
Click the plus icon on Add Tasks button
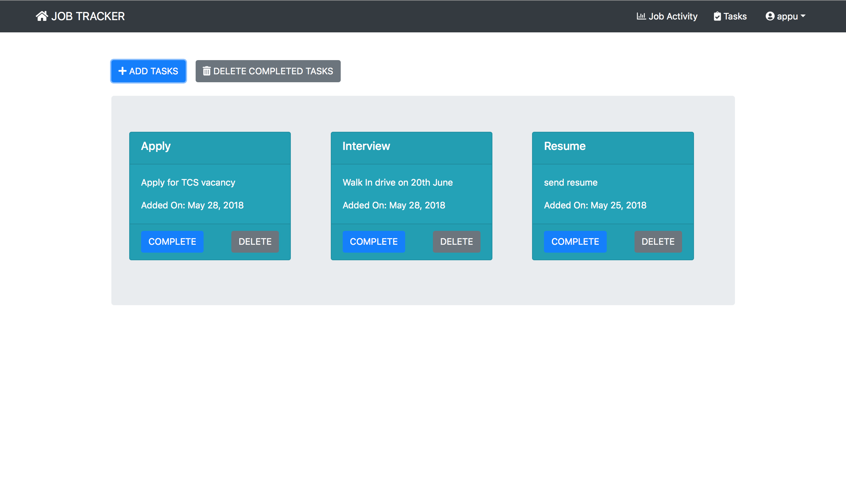(x=122, y=71)
